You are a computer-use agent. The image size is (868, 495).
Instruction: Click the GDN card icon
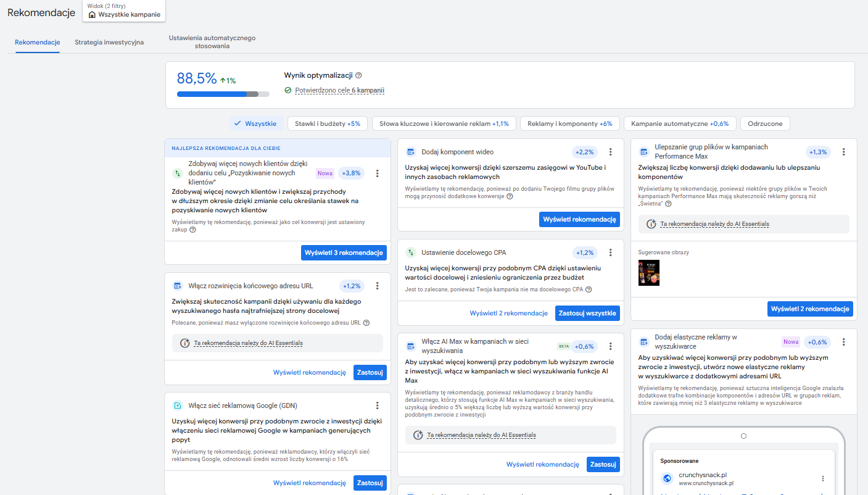[178, 406]
